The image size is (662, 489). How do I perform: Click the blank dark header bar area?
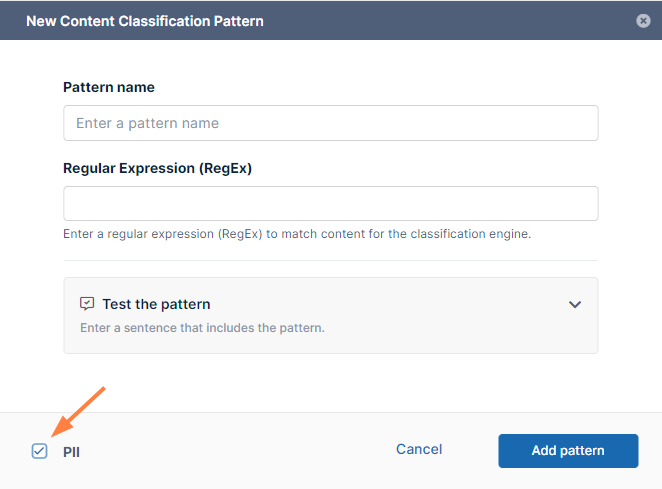click(450, 20)
